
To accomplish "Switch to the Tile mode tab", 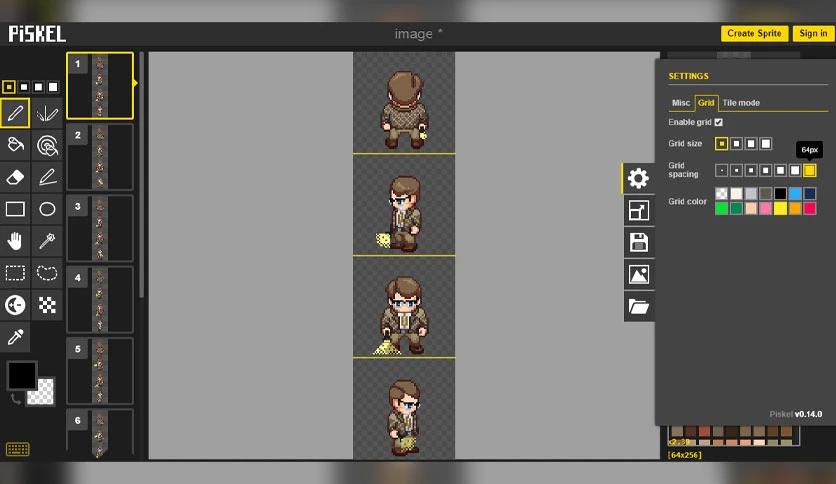I will (741, 103).
